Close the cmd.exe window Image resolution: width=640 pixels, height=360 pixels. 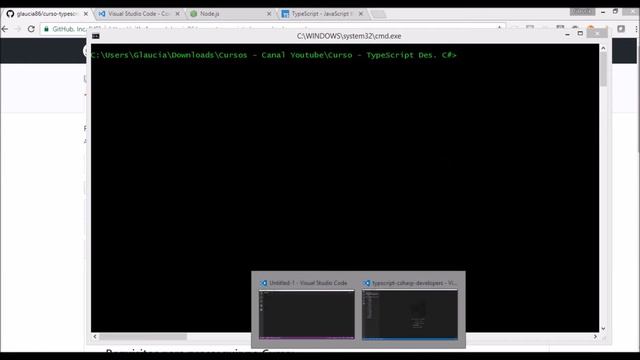click(597, 33)
